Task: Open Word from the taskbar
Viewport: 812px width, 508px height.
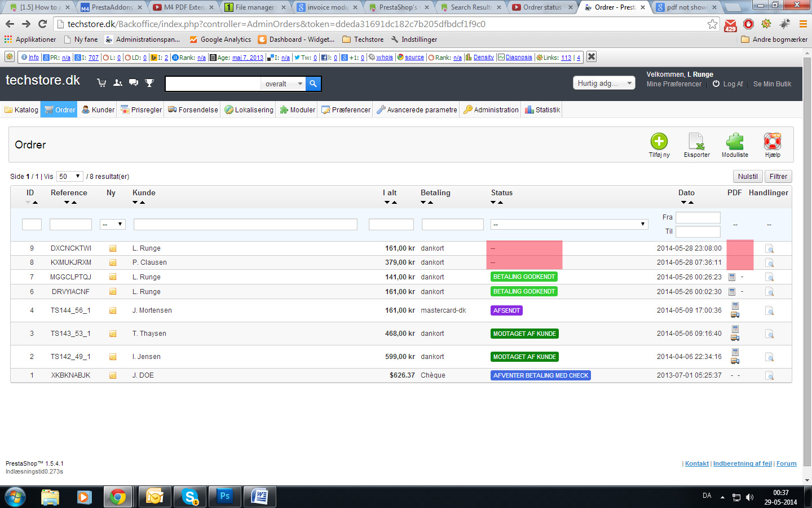Action: (x=260, y=496)
